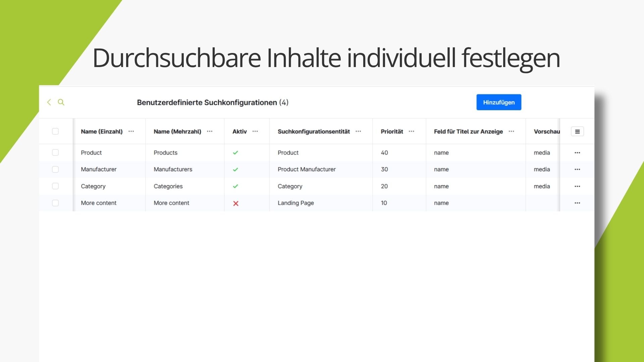Screen dimensions: 644x362
Task: Click the Landing Page entity cell
Action: click(x=296, y=203)
